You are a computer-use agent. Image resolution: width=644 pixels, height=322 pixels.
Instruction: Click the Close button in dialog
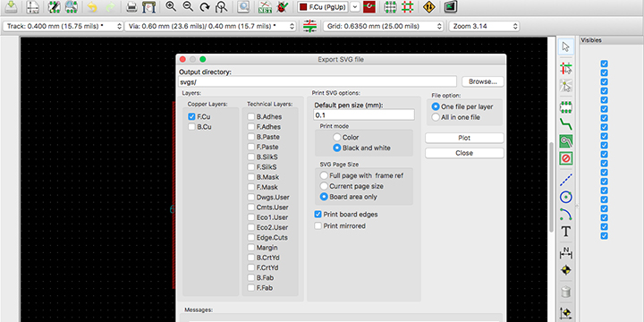[x=464, y=153]
